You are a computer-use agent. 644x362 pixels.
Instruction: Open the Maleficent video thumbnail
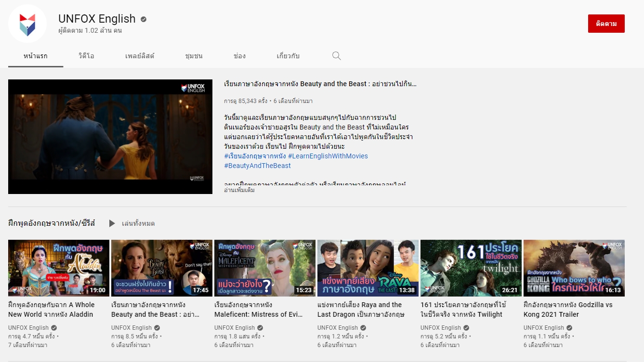coord(265,268)
